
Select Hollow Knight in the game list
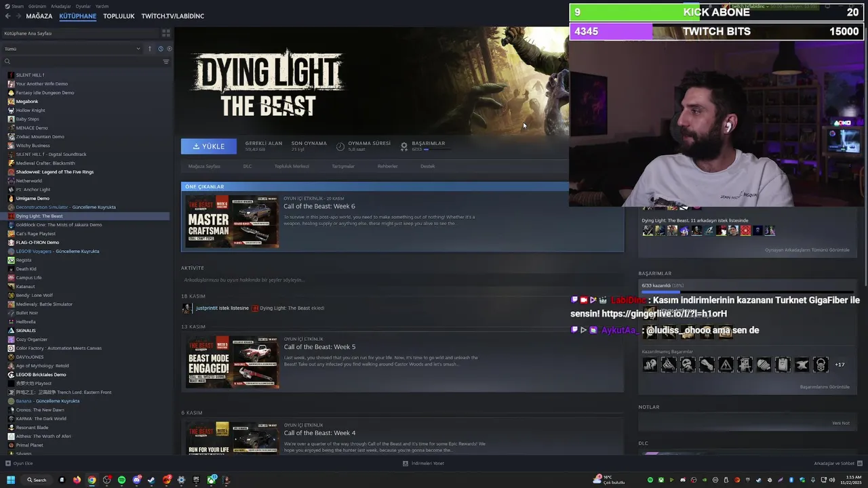[31, 110]
